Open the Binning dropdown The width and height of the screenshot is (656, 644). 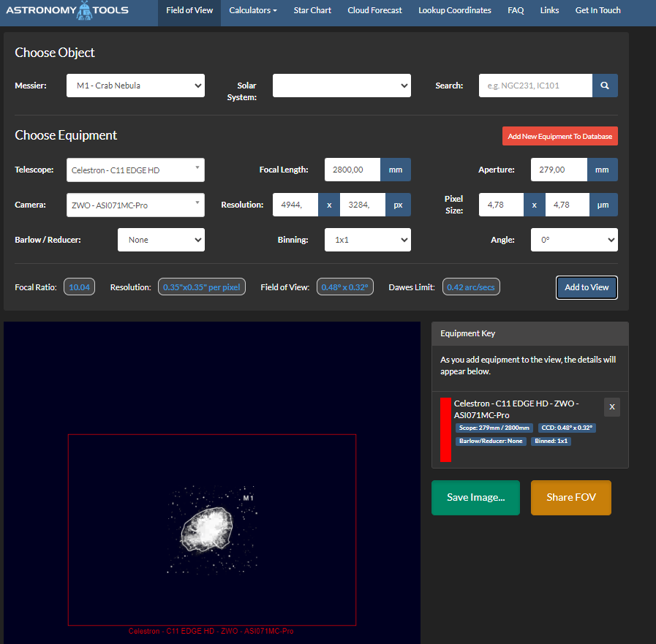[x=368, y=240]
